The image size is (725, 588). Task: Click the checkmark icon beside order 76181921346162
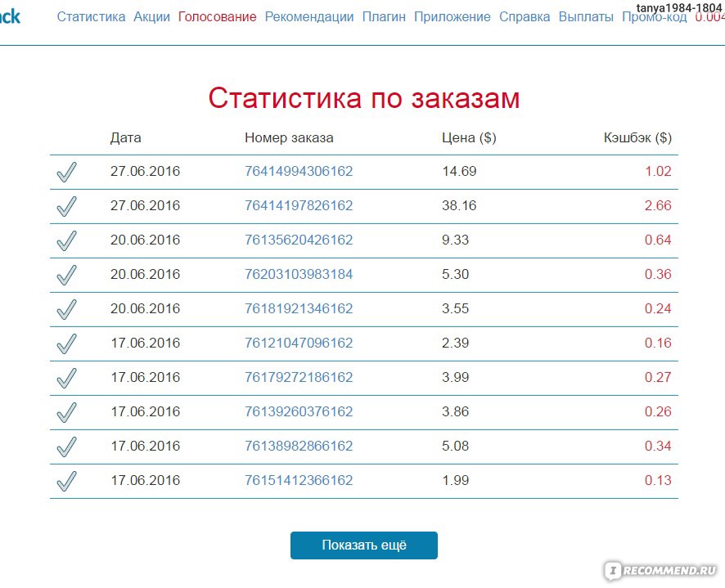point(67,309)
